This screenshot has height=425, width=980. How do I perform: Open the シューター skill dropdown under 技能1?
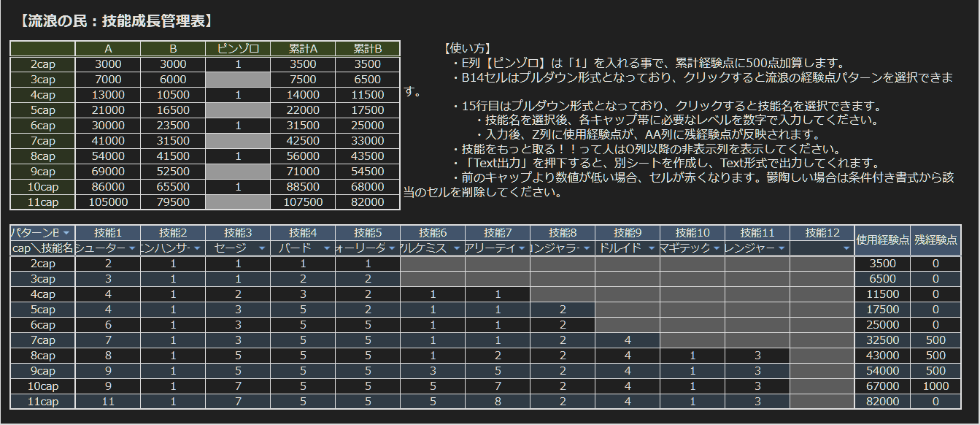132,248
